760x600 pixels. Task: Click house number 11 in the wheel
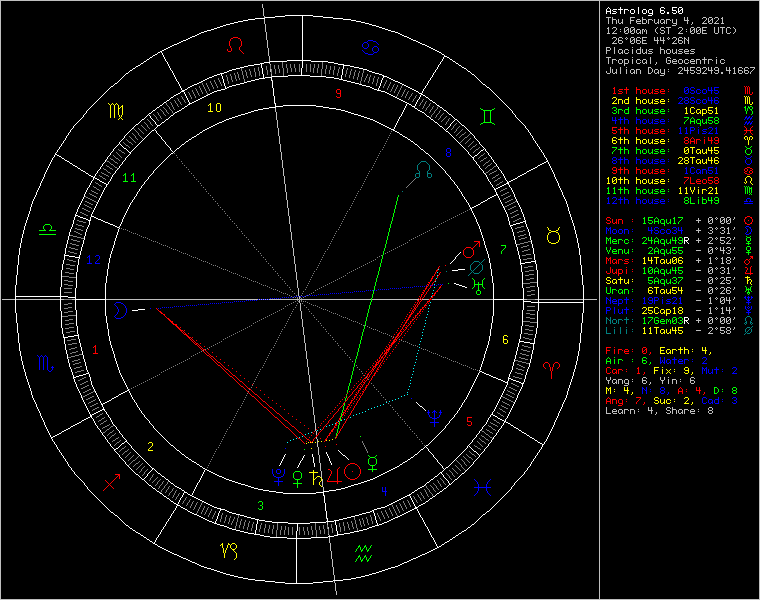coord(129,178)
